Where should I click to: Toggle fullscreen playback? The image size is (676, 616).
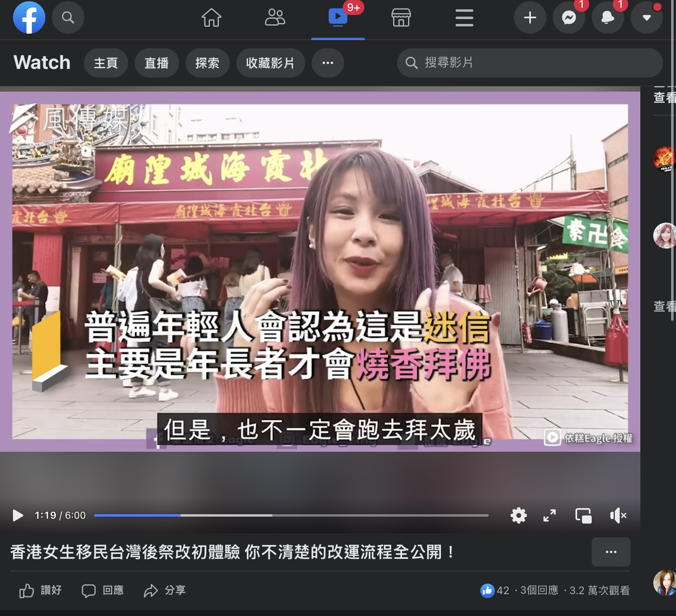[x=549, y=515]
